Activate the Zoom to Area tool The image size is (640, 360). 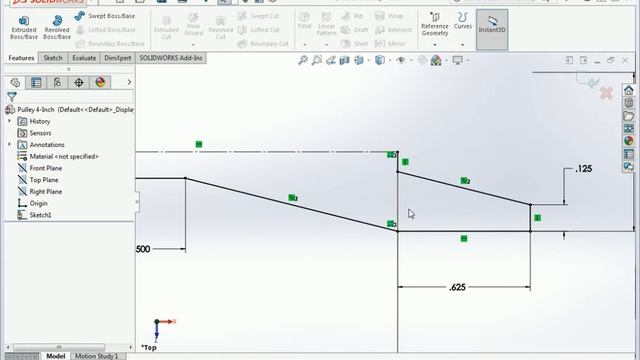317,60
